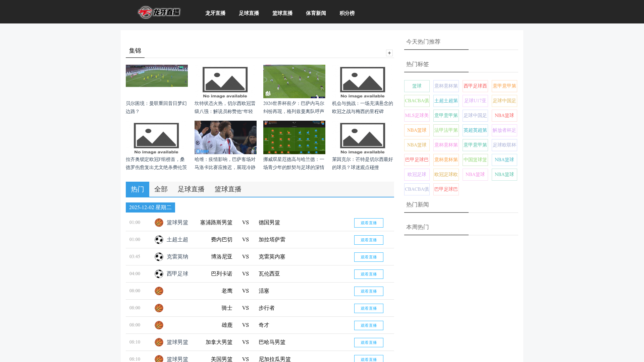644x362 pixels.
Task: Click the plus icon beside 集锦
Action: [x=389, y=53]
